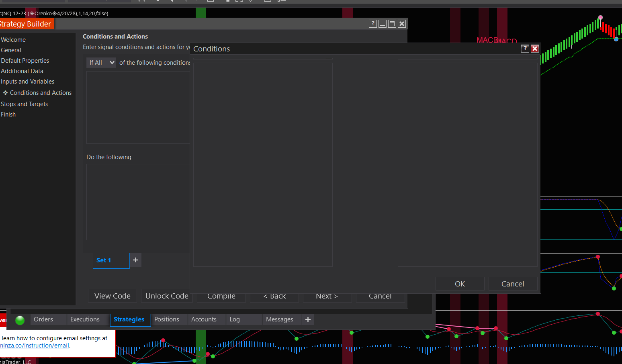Go back to the previous wizard step
622x364 pixels.
(274, 297)
